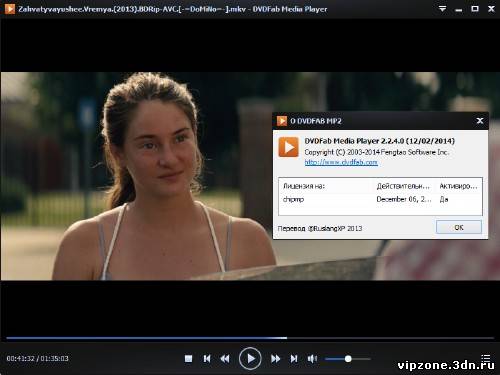The height and width of the screenshot is (375, 500).
Task: Click OK in the About dialog
Action: [x=459, y=227]
